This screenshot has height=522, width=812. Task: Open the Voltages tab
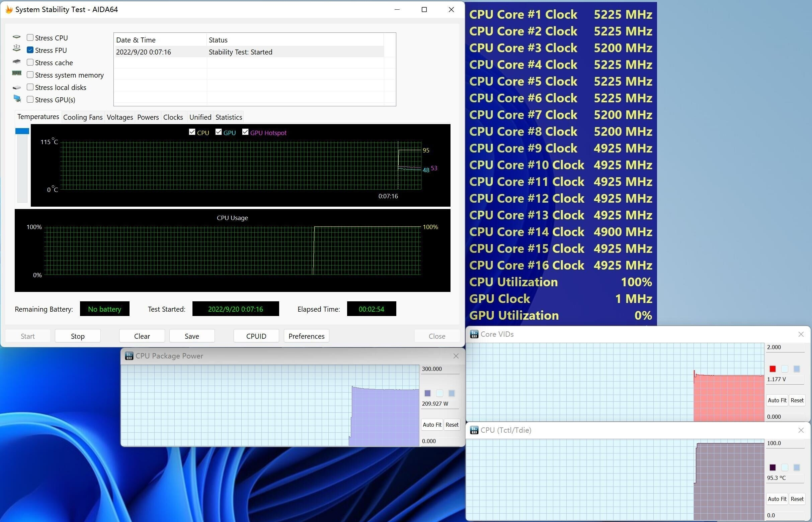(120, 117)
